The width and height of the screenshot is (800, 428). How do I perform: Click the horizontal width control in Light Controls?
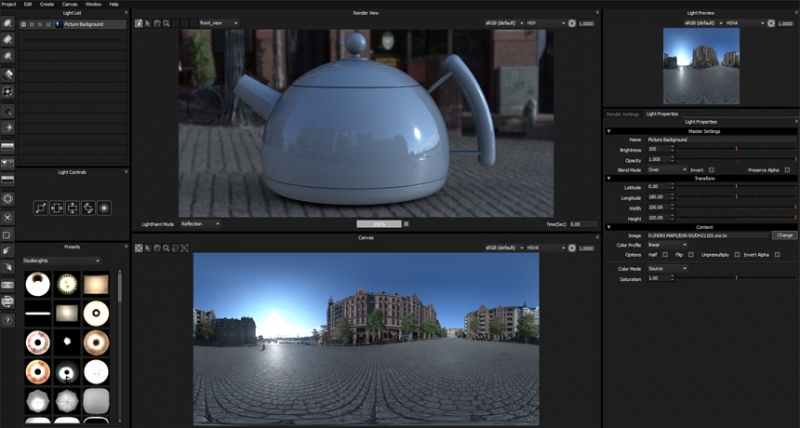click(x=57, y=208)
